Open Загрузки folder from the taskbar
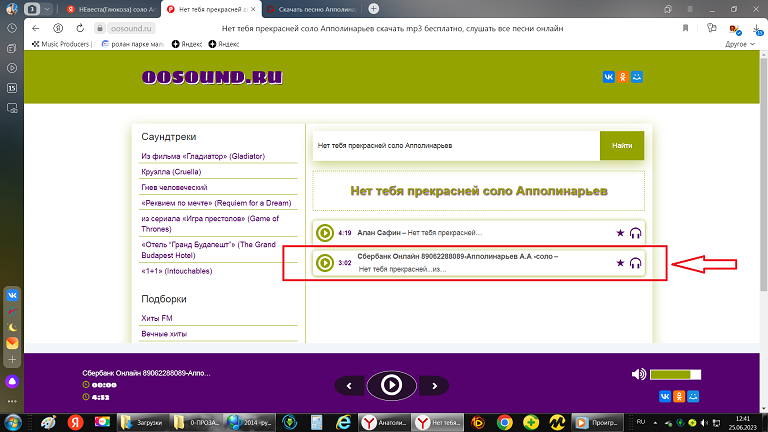 point(143,422)
